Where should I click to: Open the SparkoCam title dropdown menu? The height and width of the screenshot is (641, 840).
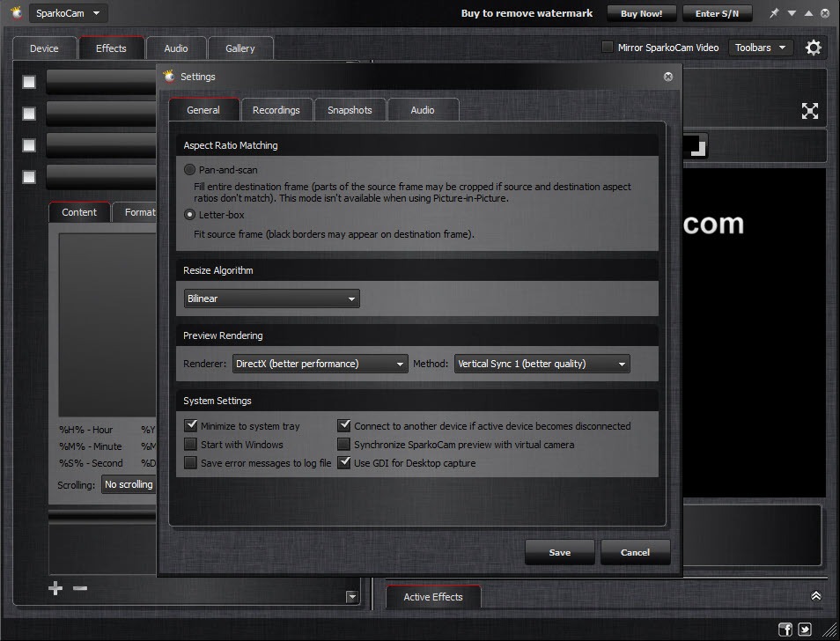(67, 13)
